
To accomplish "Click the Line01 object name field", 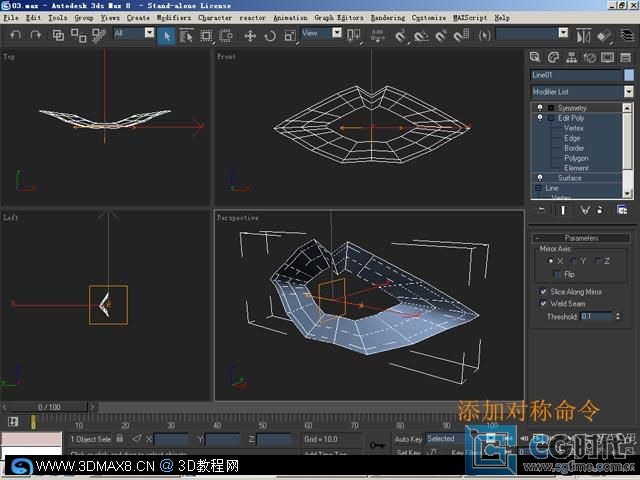I will pos(576,75).
